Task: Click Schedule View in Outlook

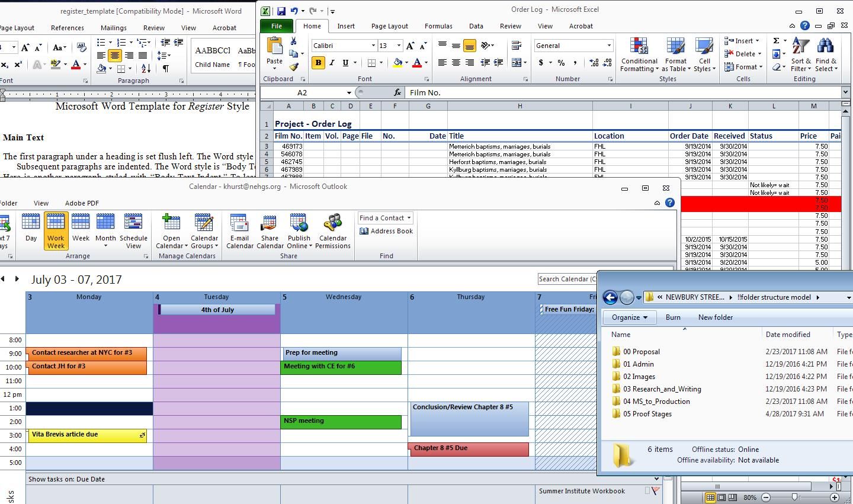Action: (x=133, y=231)
